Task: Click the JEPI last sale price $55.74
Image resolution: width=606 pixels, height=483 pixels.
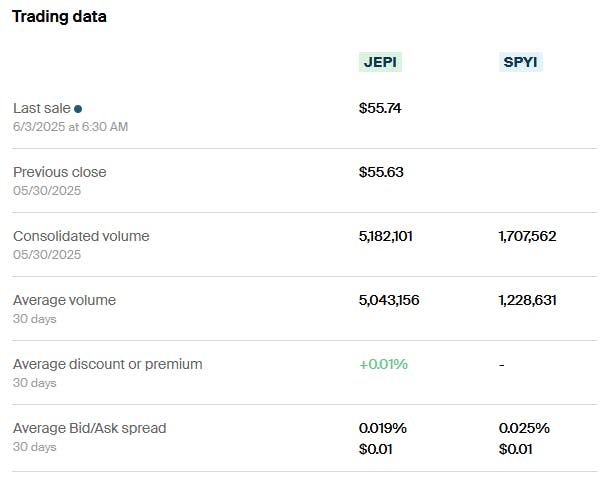Action: point(380,108)
